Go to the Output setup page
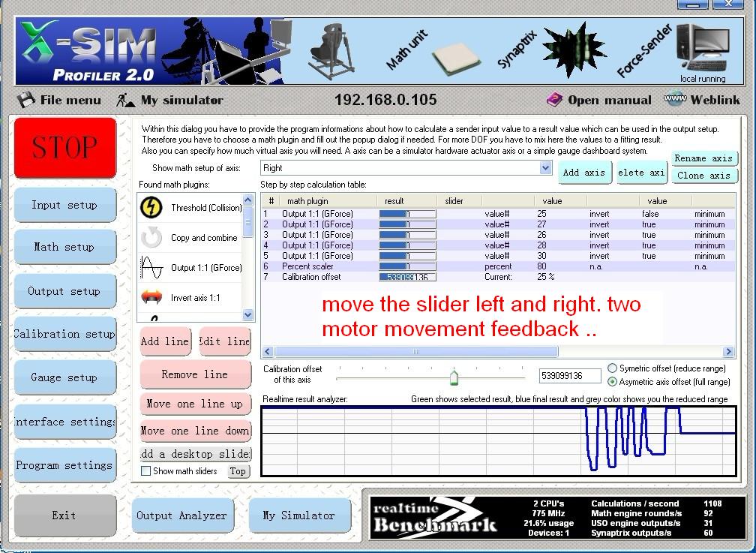Viewport: 756px width, 553px height. [x=65, y=291]
